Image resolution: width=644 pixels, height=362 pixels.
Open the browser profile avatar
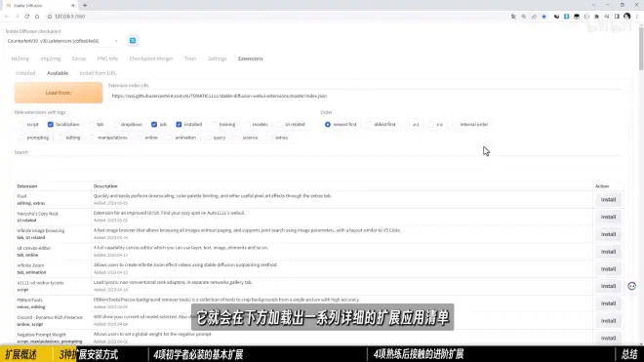click(x=626, y=17)
